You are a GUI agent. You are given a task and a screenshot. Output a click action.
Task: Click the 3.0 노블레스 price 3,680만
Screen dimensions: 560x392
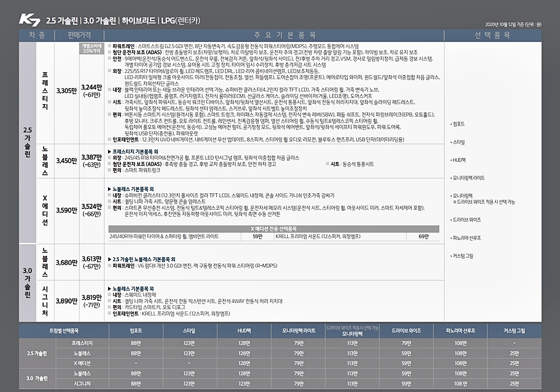click(67, 263)
